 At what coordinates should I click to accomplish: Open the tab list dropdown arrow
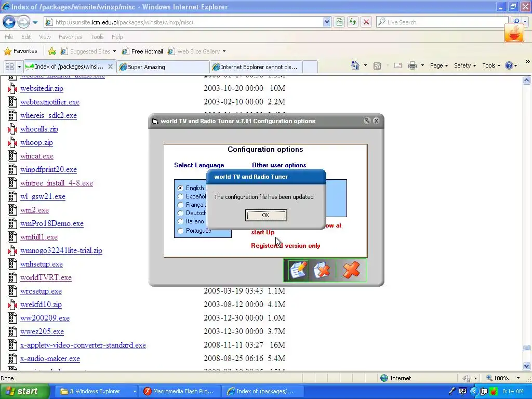click(x=19, y=66)
